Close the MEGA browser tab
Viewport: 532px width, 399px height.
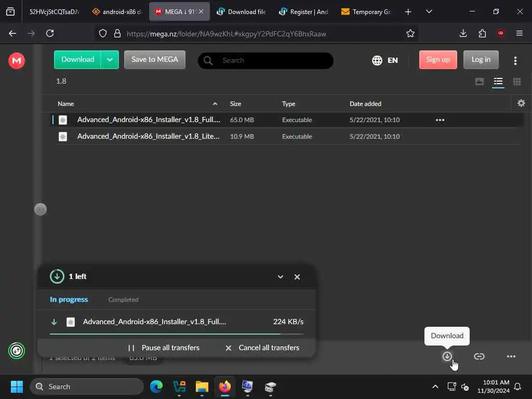(x=201, y=11)
